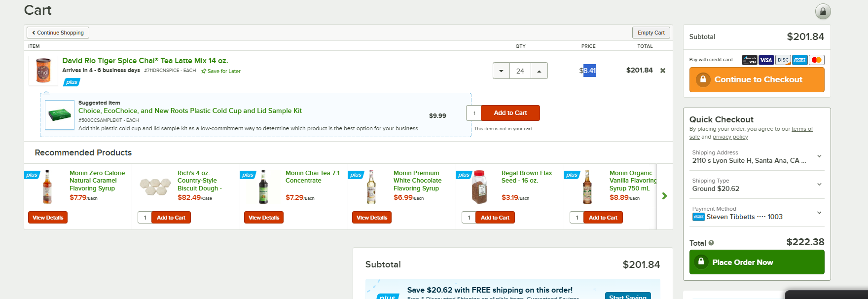Click Save for Later pin icon

point(204,71)
